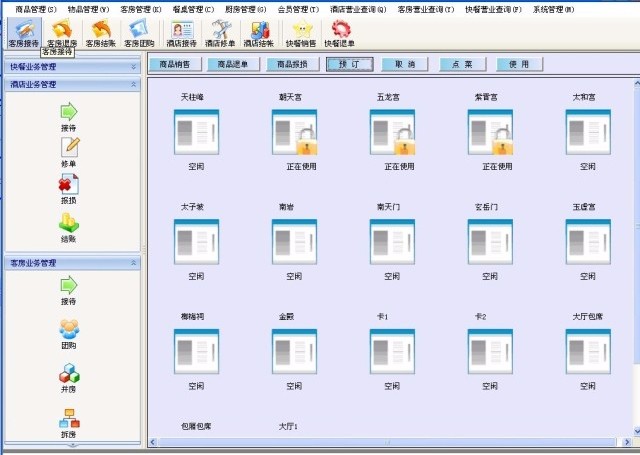Click the 点菜 button
640x455 pixels.
point(462,64)
